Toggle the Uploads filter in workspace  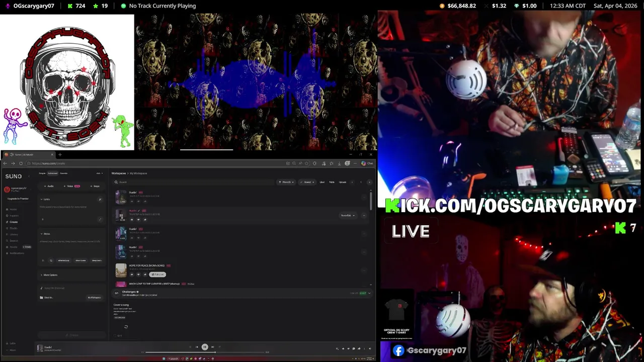click(343, 182)
